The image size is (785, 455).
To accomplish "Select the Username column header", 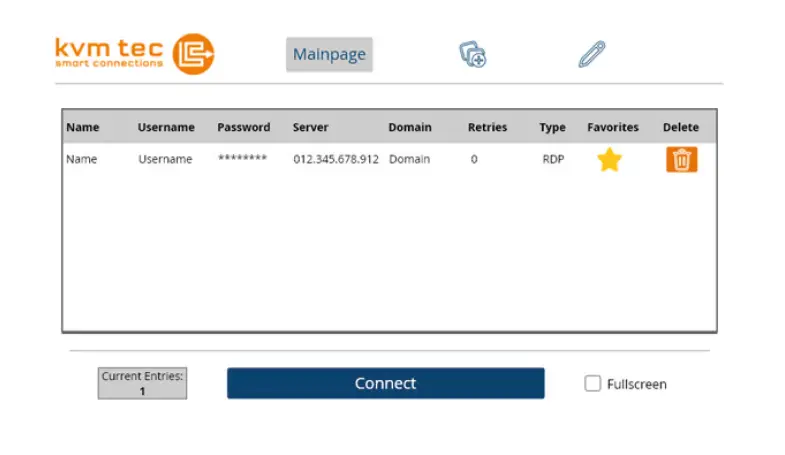I will [166, 127].
